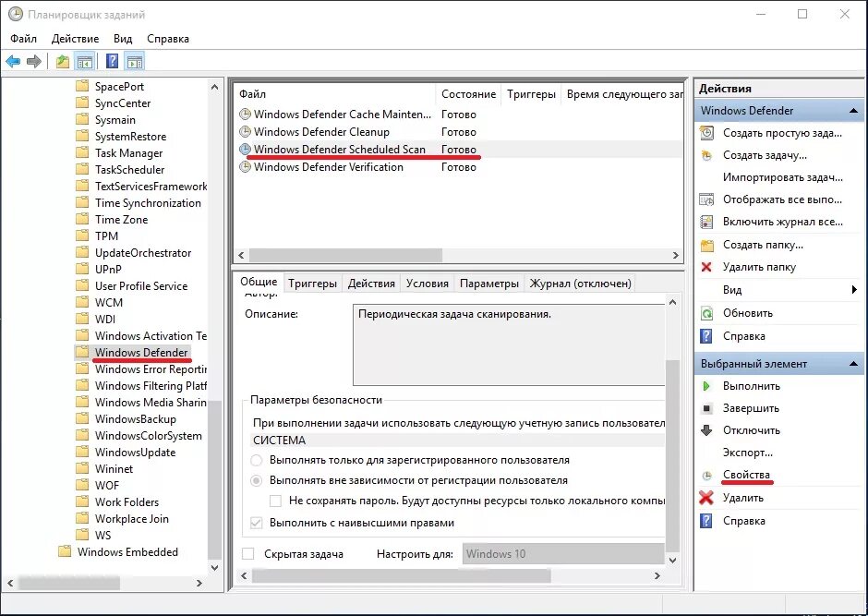Select Выполнять вне зависимости от регистрации radio
Image resolution: width=868 pixels, height=616 pixels.
coord(257,480)
